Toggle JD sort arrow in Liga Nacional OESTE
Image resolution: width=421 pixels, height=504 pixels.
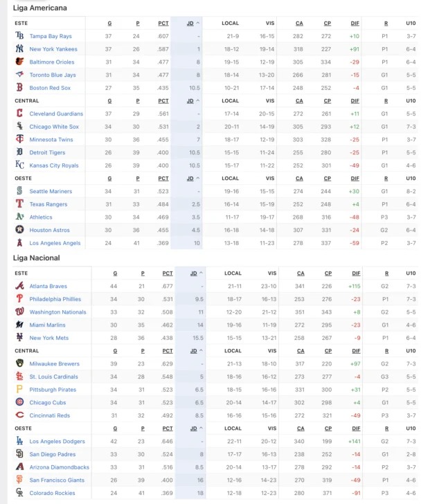[x=201, y=428]
